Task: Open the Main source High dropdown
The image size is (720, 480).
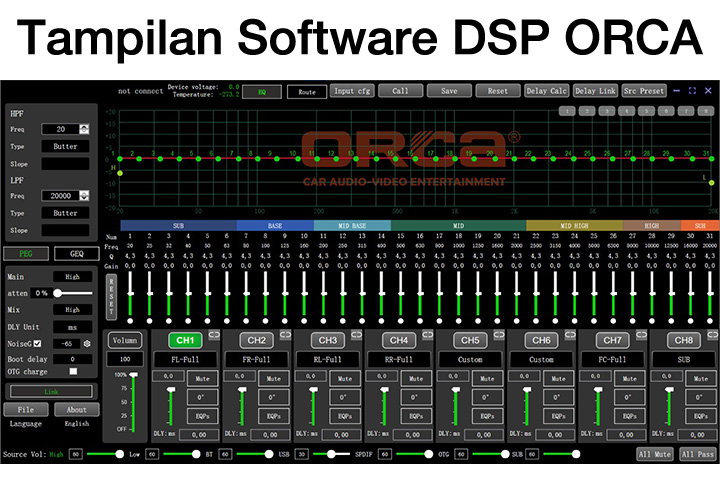Action: coord(73,277)
